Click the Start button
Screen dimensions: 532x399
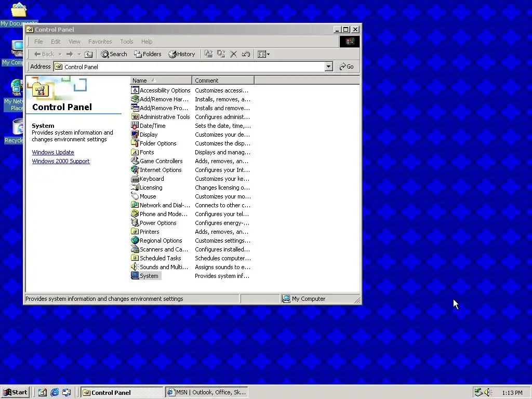15,392
